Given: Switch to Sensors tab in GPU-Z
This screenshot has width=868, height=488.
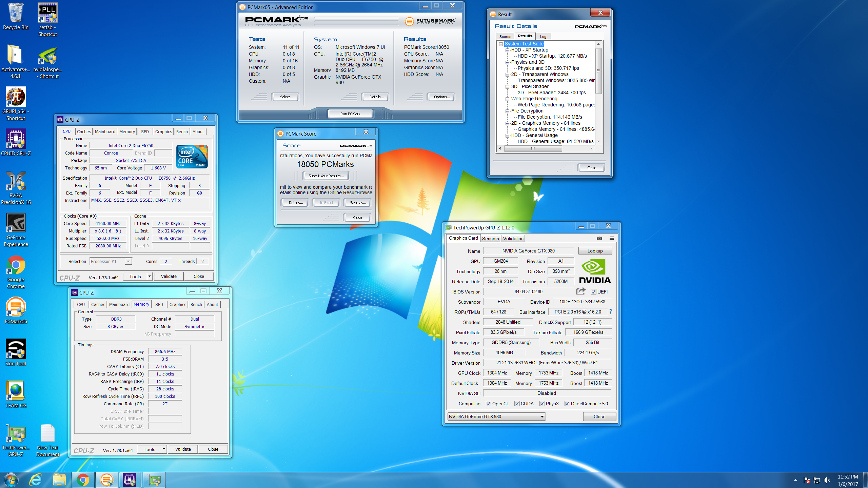Looking at the screenshot, I should point(490,239).
